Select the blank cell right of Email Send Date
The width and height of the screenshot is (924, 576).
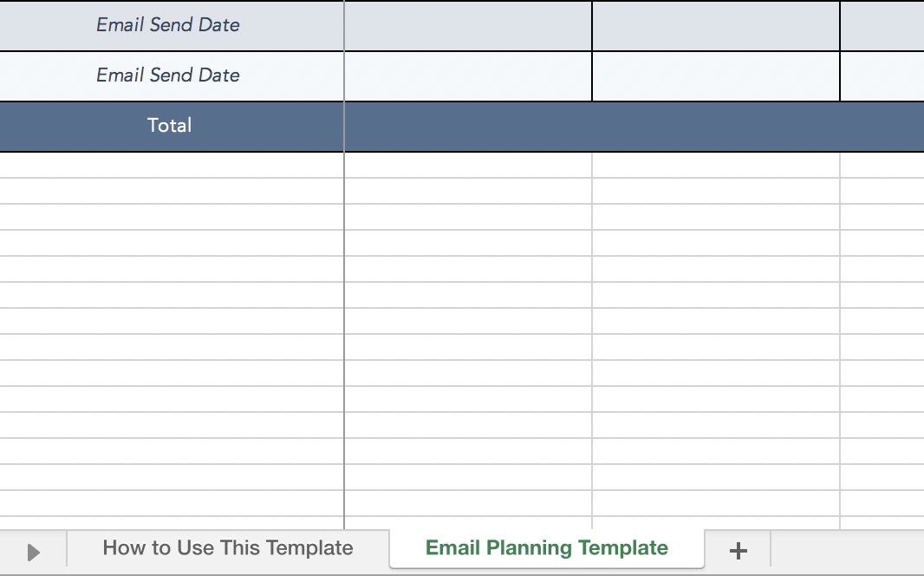pos(468,25)
